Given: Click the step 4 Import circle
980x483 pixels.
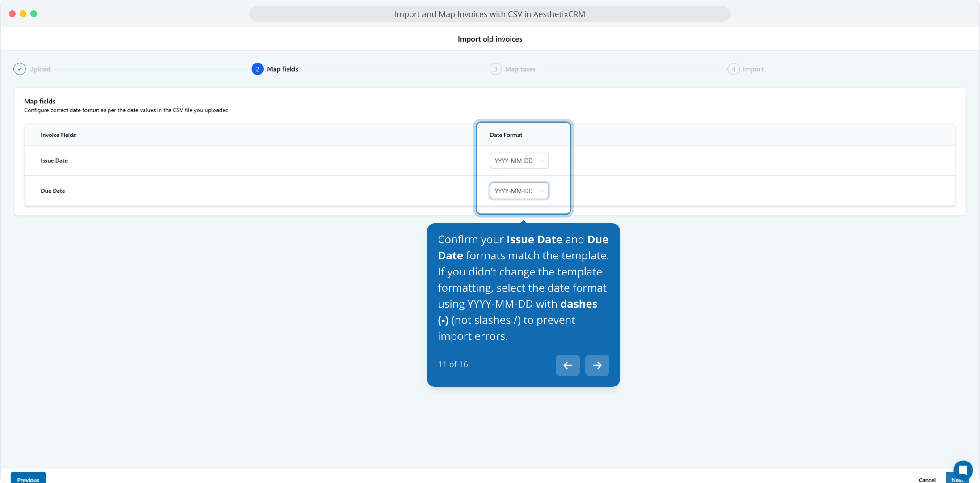Looking at the screenshot, I should coord(733,69).
